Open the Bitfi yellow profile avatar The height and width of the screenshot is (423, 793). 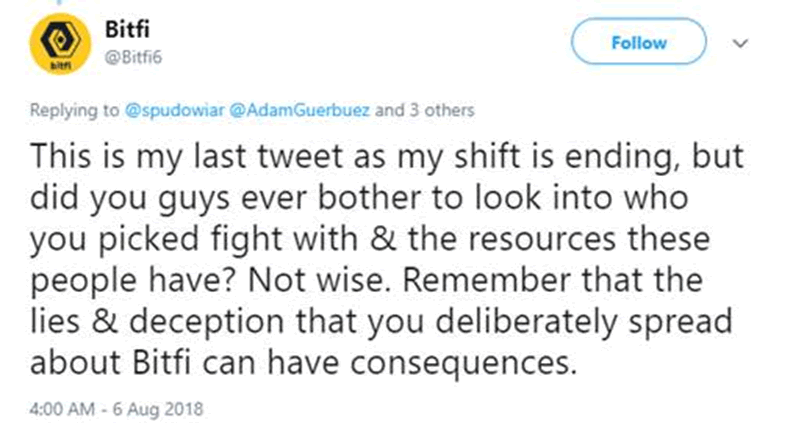coord(60,44)
